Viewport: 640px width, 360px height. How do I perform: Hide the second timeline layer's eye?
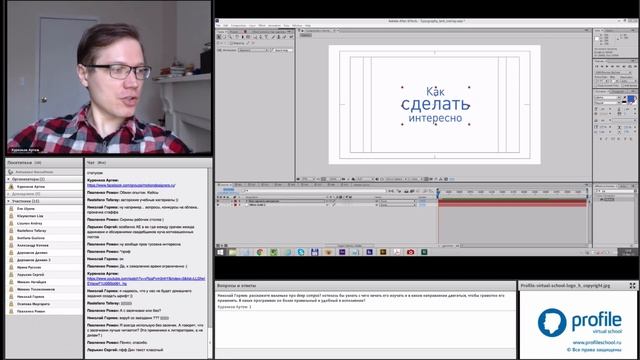[x=218, y=205]
